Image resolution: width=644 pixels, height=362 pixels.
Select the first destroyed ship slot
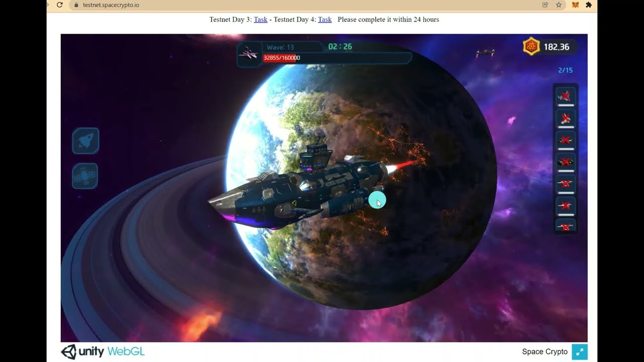566,97
